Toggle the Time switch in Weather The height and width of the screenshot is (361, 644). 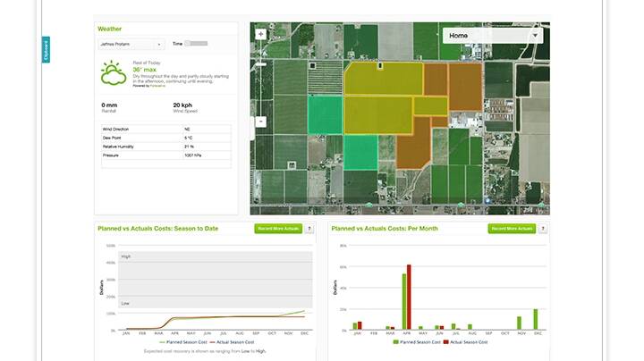pyautogui.click(x=196, y=43)
